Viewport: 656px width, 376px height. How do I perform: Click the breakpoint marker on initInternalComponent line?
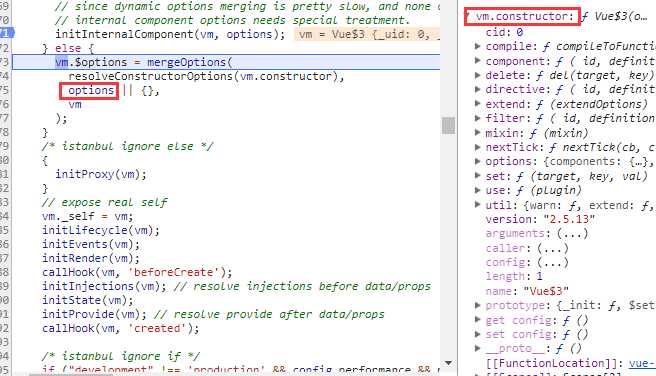[7, 33]
